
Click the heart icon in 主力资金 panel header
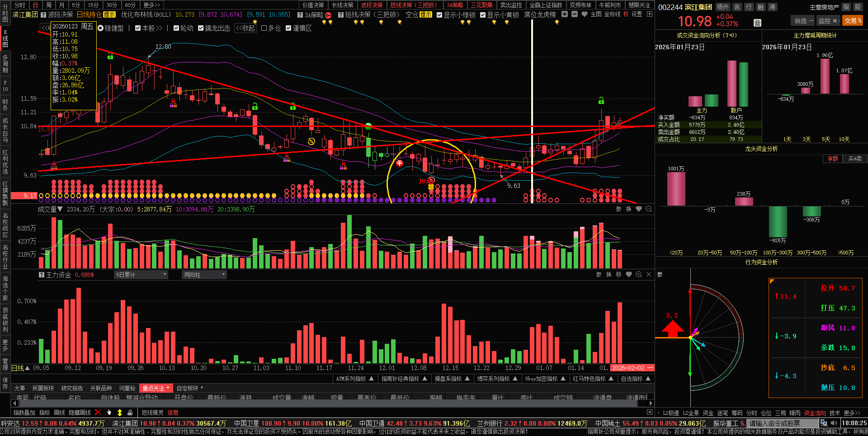[x=629, y=274]
